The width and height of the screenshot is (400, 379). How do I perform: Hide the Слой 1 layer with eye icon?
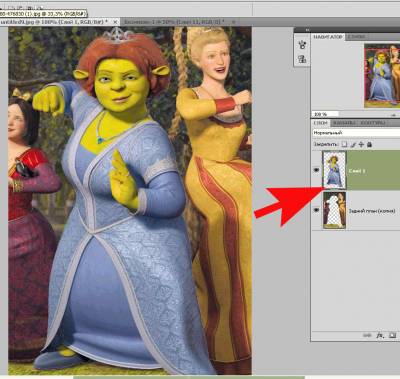pyautogui.click(x=316, y=170)
